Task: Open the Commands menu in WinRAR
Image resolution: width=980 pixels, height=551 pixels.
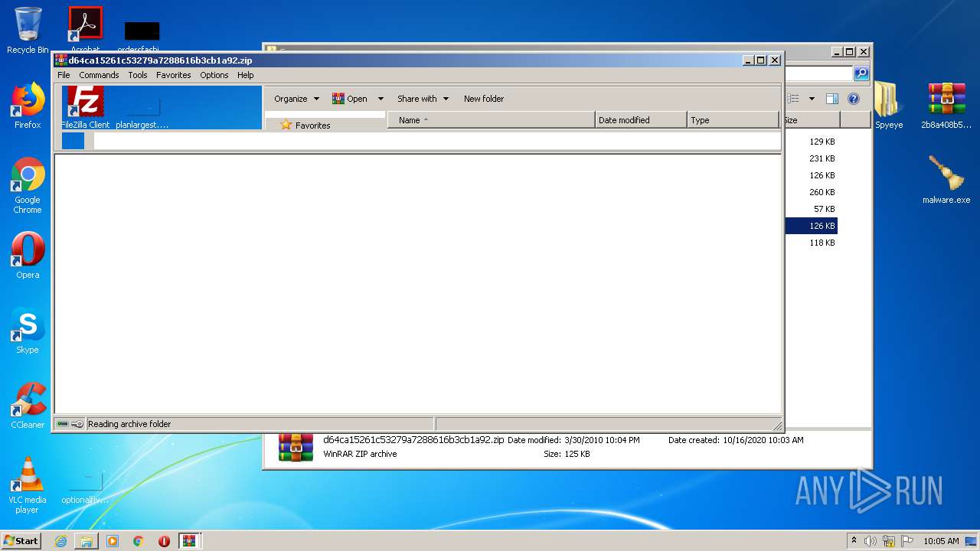Action: [x=99, y=75]
